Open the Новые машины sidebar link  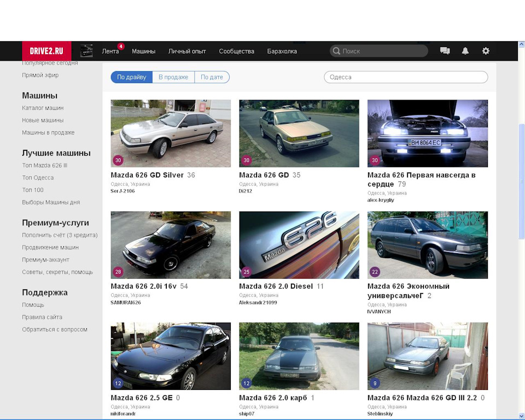(x=43, y=120)
